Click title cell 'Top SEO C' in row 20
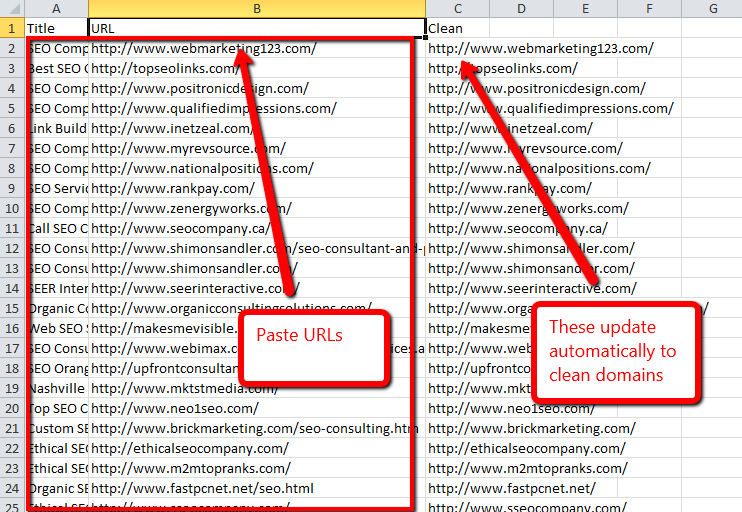This screenshot has height=512, width=742. pos(56,408)
